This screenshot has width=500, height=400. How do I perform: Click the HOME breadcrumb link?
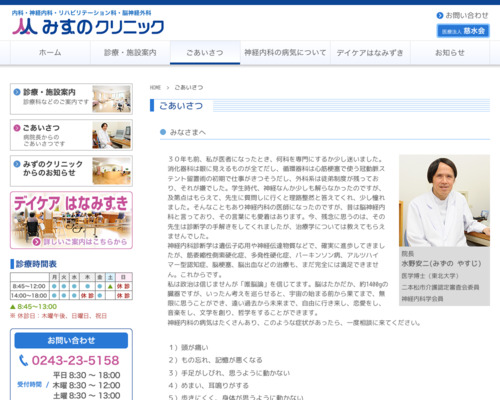(155, 87)
